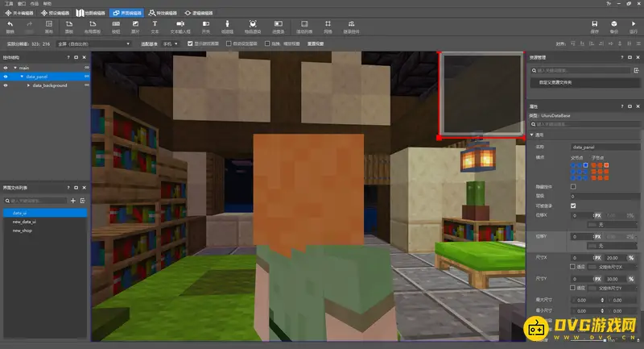Screen dimensions: 644x349
Task: Open the Tools menu
Action: pos(9,3)
